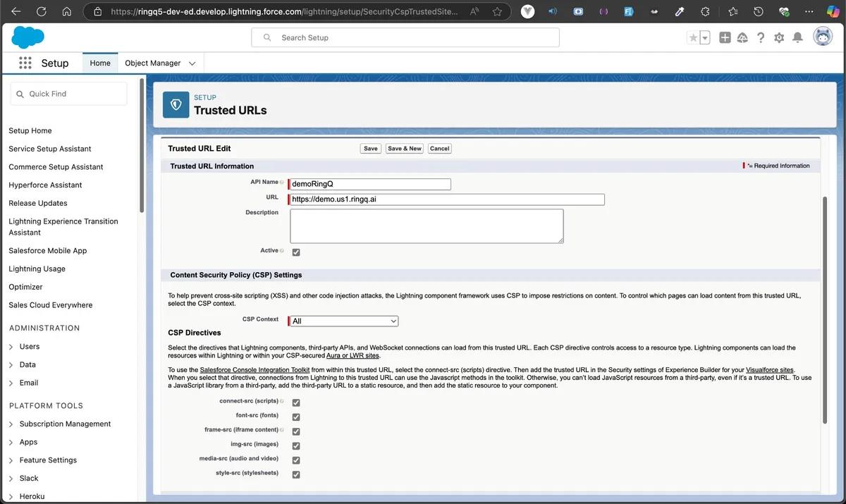Bookmark page with address bar star

click(498, 11)
